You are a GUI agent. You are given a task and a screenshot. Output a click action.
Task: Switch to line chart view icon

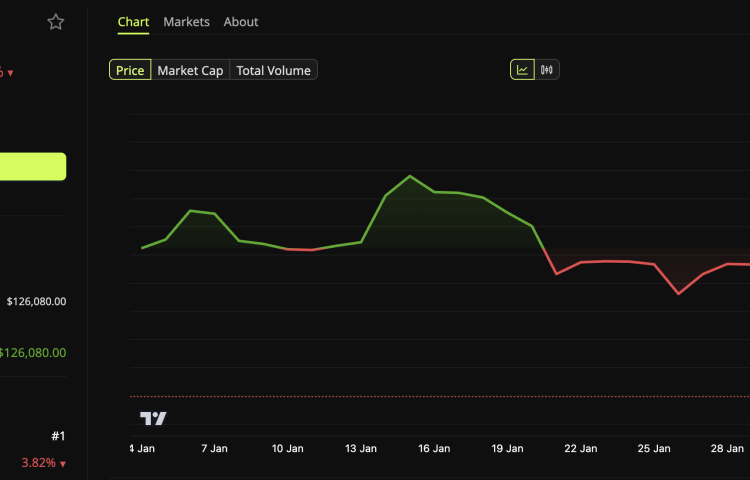(522, 70)
